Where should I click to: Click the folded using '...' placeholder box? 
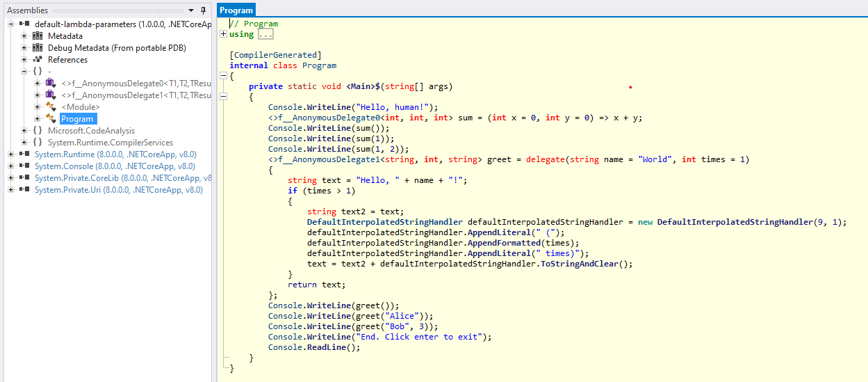265,34
